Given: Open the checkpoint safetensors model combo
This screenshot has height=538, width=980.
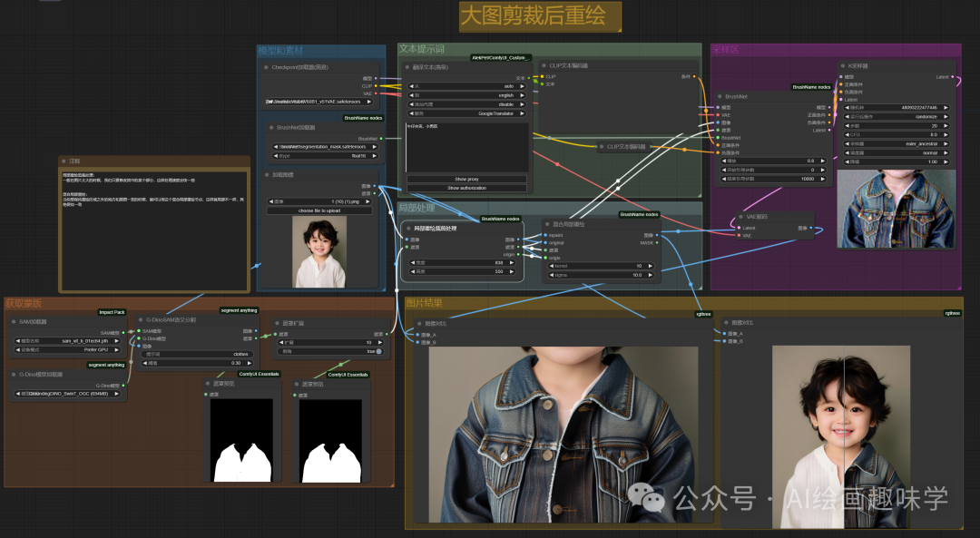Looking at the screenshot, I should tap(318, 102).
